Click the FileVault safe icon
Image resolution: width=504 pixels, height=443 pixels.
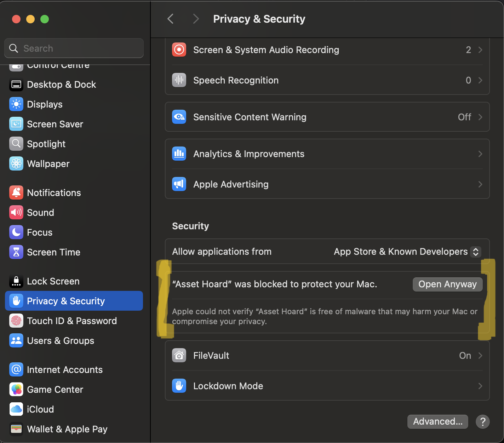point(179,355)
